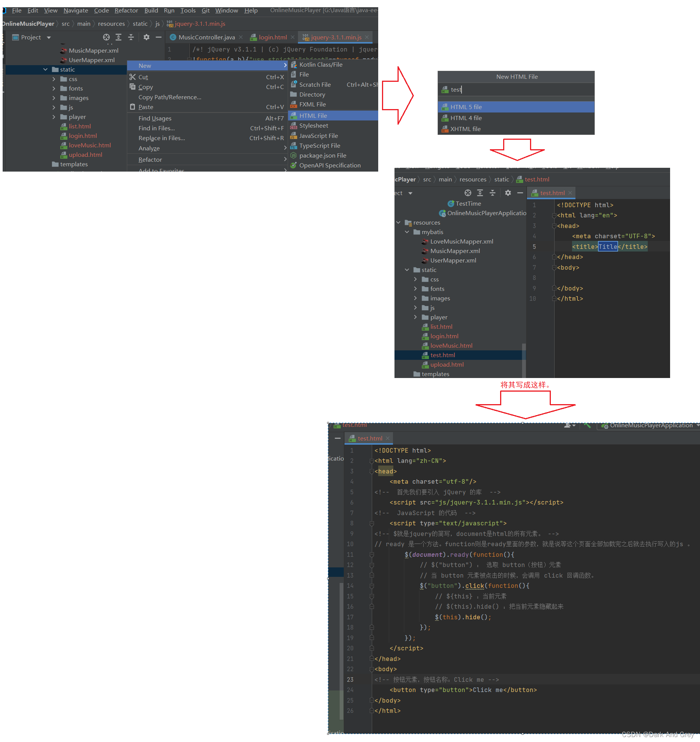Select HTML 5 file template
The width and height of the screenshot is (700, 742).
516,107
